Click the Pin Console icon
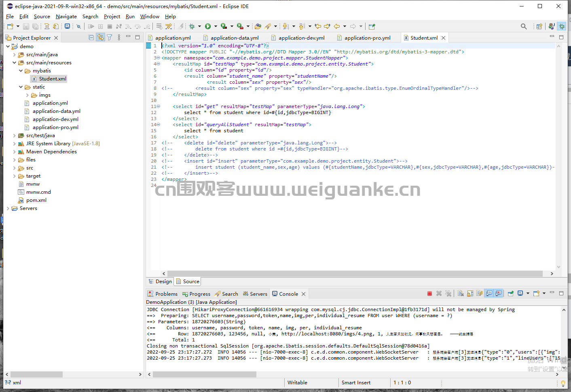Image resolution: width=571 pixels, height=392 pixels. pos(511,294)
